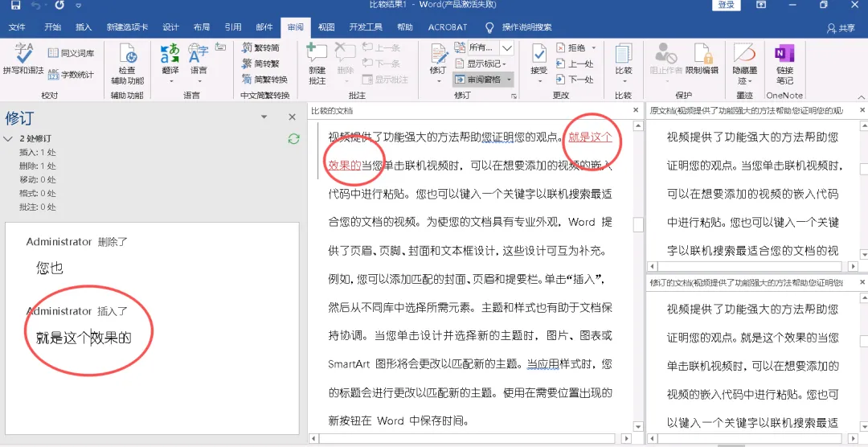Open 链接笔记 OneNote linked notes
This screenshot has height=447, width=868.
tap(784, 64)
